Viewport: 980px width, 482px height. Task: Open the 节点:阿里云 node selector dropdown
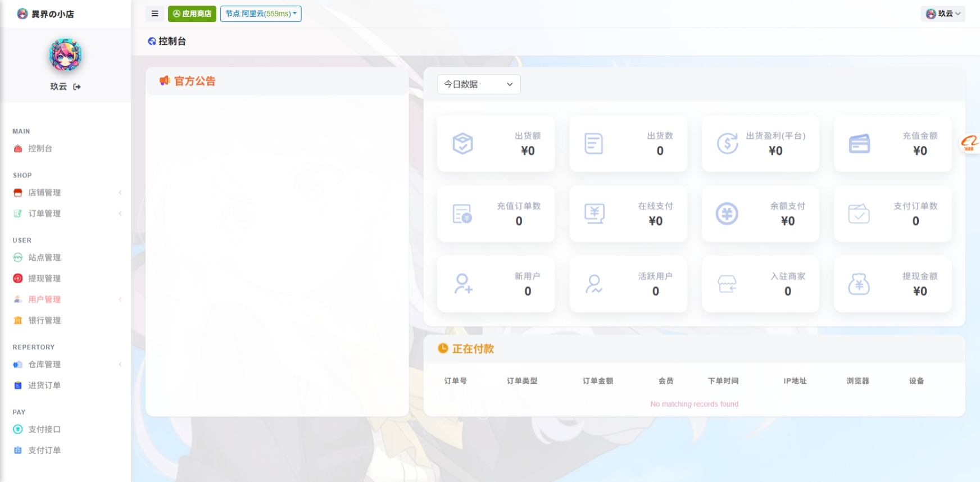tap(261, 14)
